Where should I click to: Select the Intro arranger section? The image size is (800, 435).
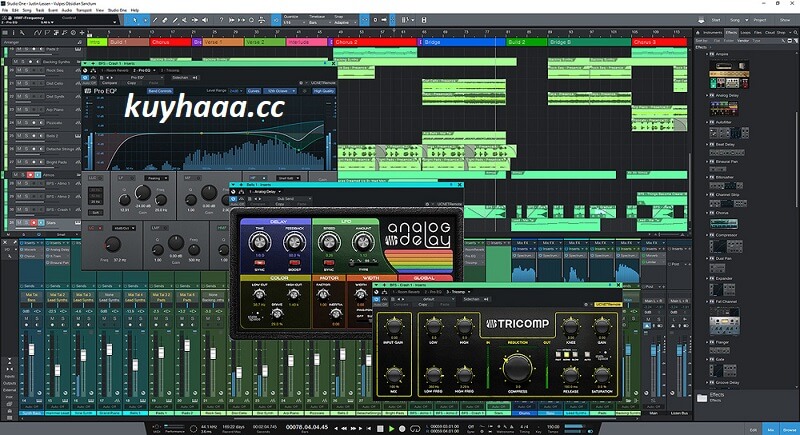pos(97,42)
